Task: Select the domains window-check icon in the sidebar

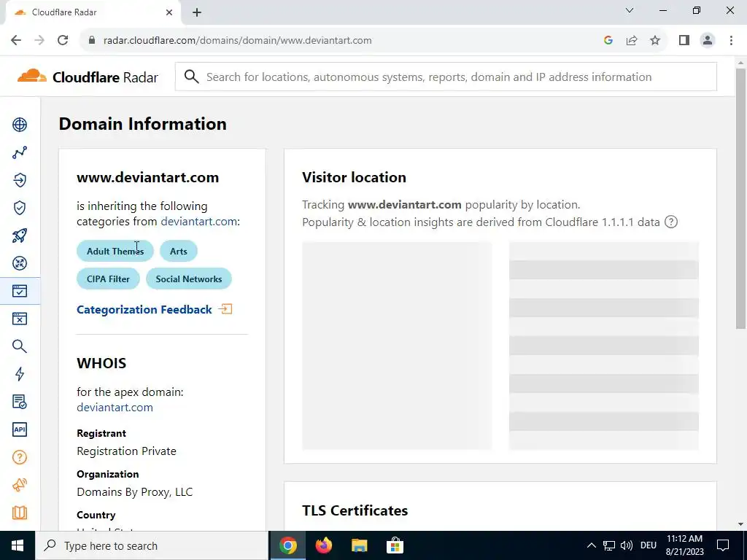Action: point(20,291)
